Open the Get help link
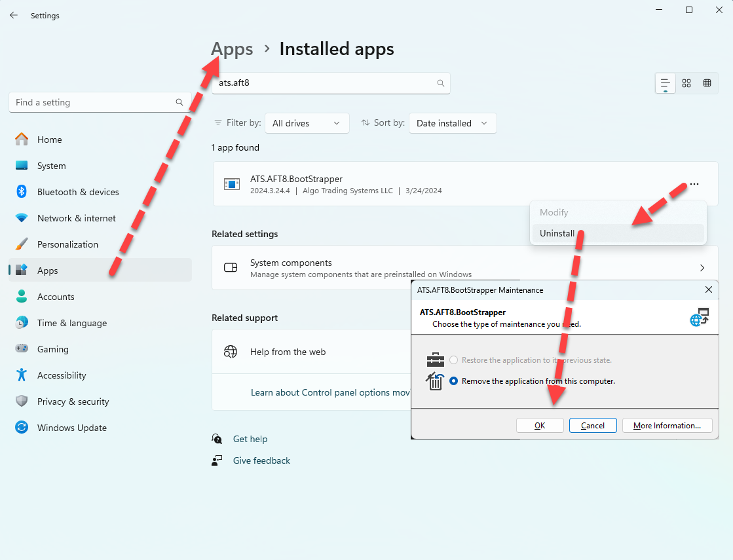The height and width of the screenshot is (560, 733). [x=250, y=439]
